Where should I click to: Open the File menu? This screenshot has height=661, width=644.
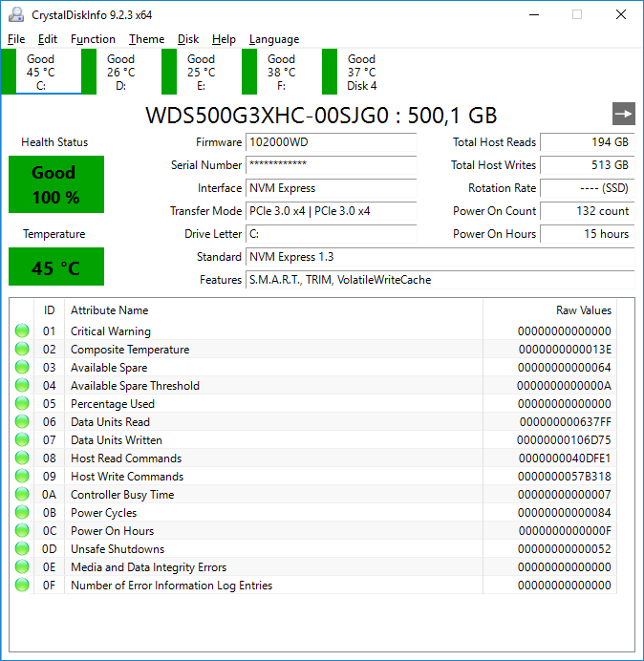click(16, 39)
